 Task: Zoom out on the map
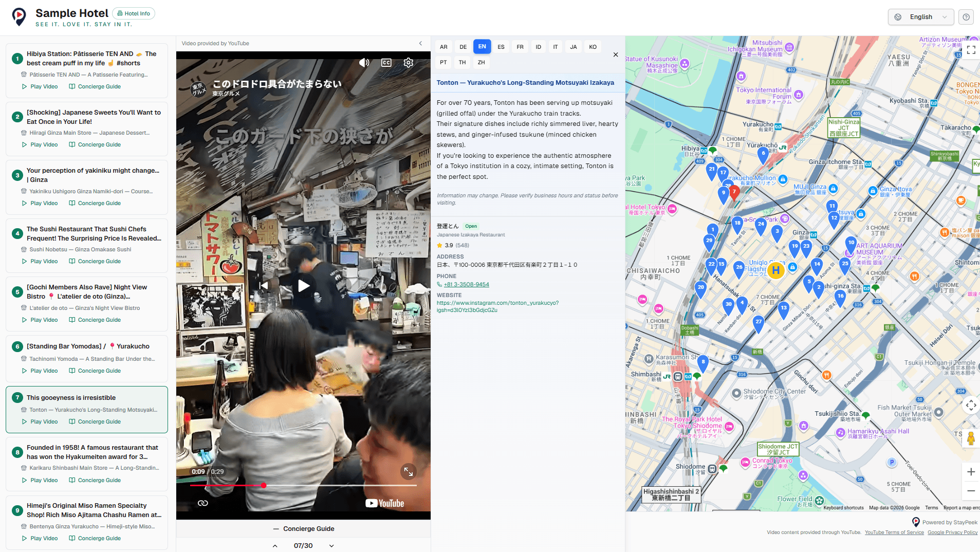(x=971, y=491)
